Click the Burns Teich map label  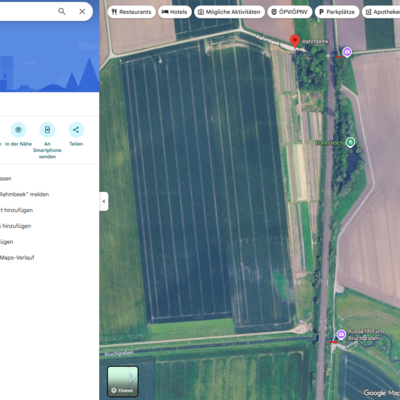pyautogui.click(x=329, y=143)
